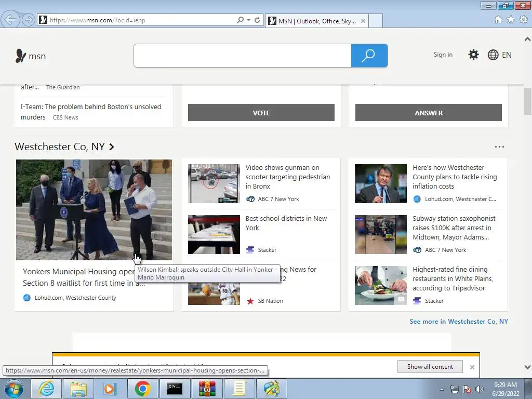Click address bar search magnifier icon
The width and height of the screenshot is (532, 399).
click(240, 20)
